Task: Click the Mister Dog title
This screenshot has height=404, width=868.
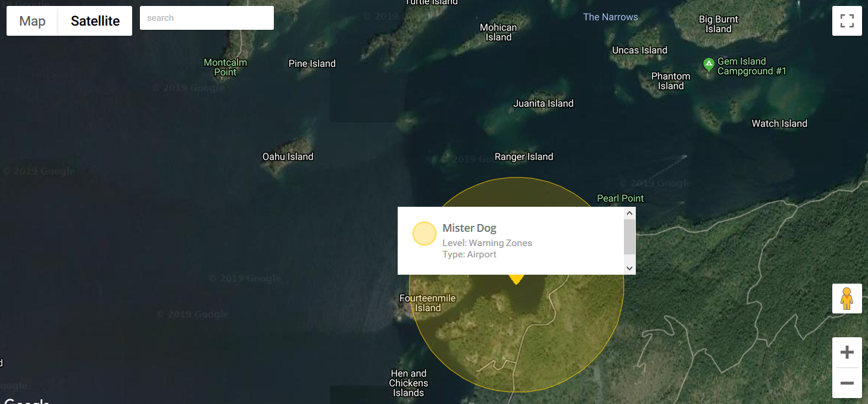Action: (x=469, y=228)
